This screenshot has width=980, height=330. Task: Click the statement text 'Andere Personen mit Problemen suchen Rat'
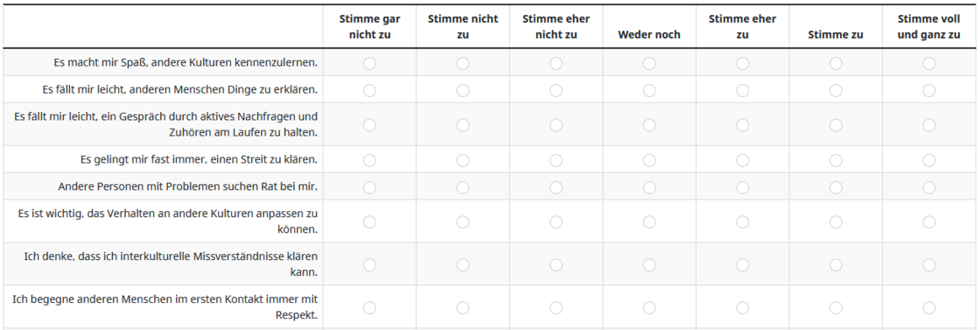click(174, 186)
